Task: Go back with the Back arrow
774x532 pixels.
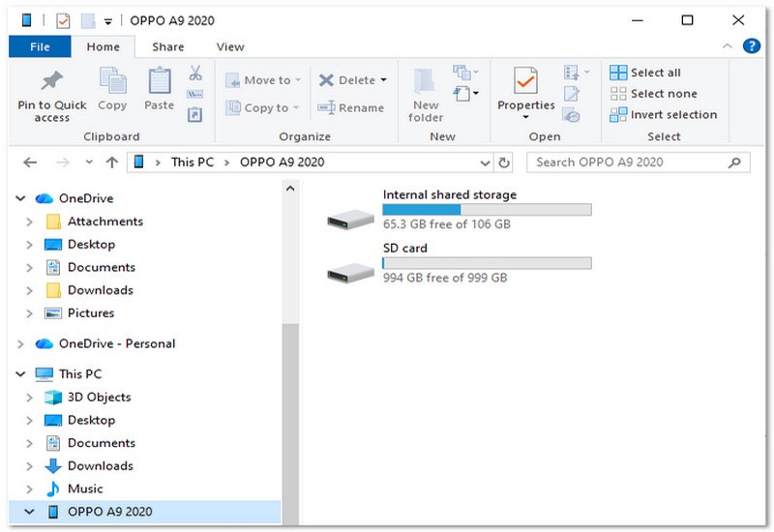Action: pyautogui.click(x=30, y=163)
